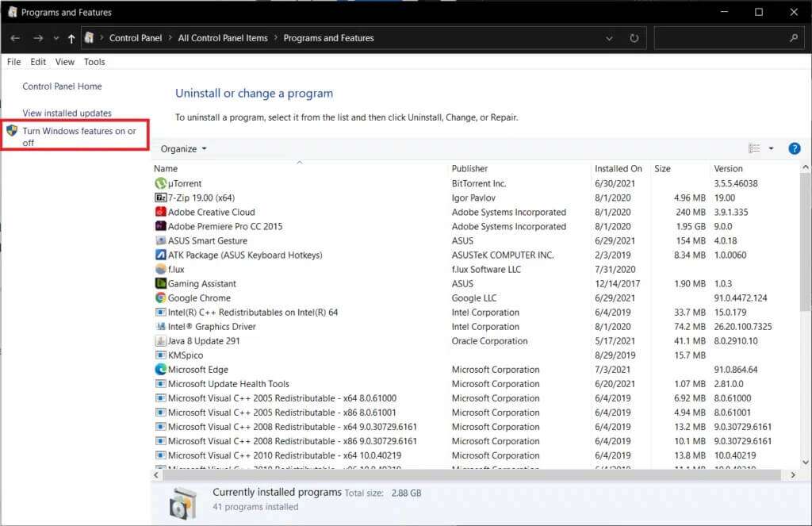Open View installed updates link
The height and width of the screenshot is (526, 812).
click(x=67, y=113)
